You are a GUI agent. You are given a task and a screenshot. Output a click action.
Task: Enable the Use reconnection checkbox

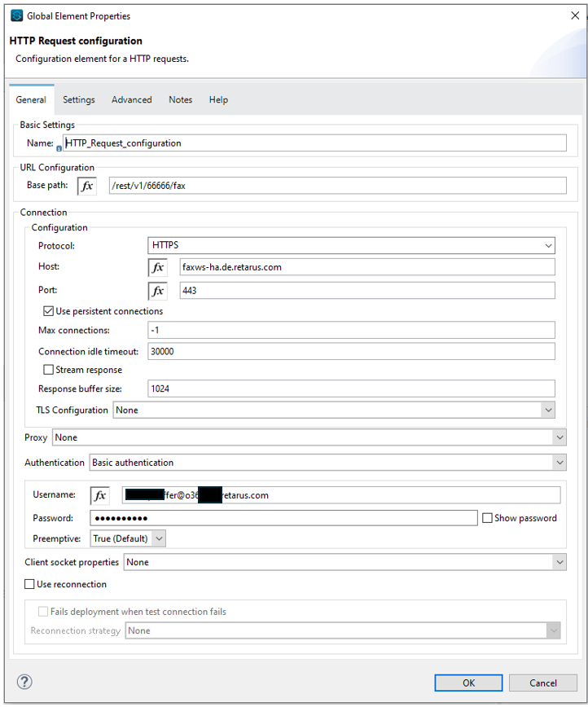(x=30, y=584)
